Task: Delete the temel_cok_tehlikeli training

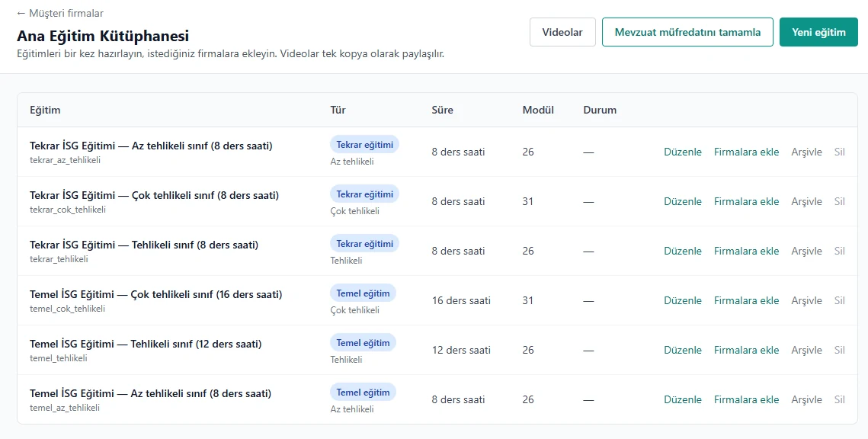Action: pyautogui.click(x=839, y=300)
